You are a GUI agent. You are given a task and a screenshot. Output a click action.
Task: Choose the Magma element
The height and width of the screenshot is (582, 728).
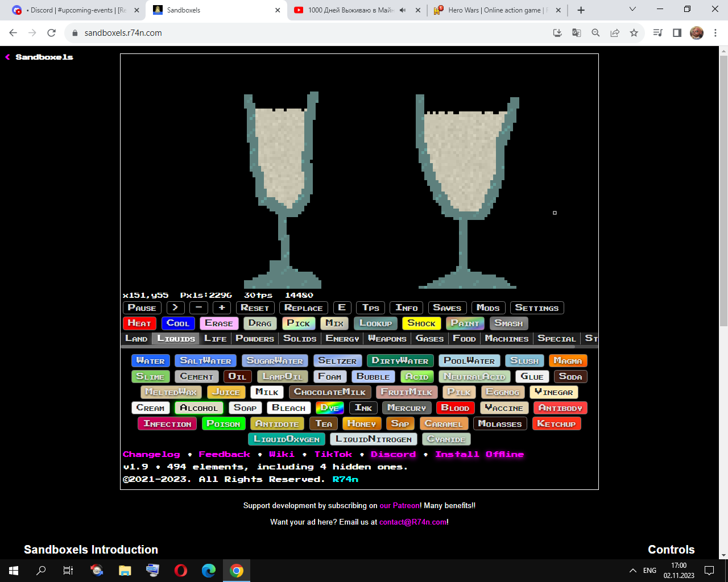tap(568, 360)
